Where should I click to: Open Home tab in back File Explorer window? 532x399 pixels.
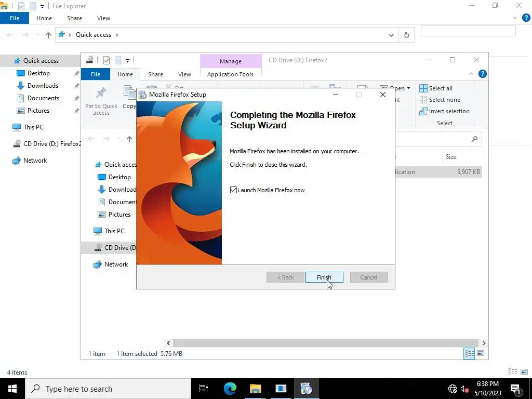point(44,18)
